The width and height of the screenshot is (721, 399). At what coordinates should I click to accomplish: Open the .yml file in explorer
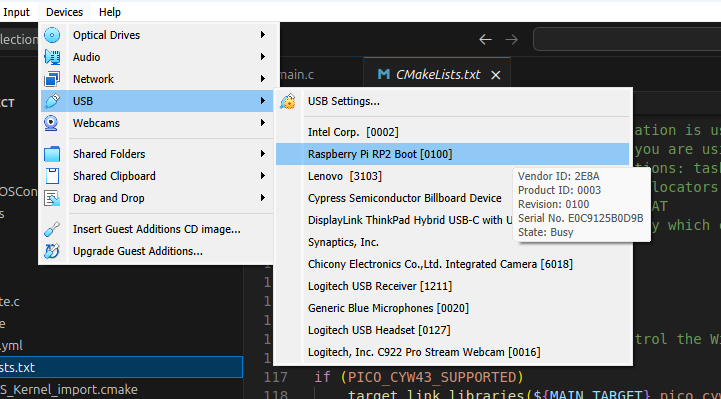tap(11, 346)
